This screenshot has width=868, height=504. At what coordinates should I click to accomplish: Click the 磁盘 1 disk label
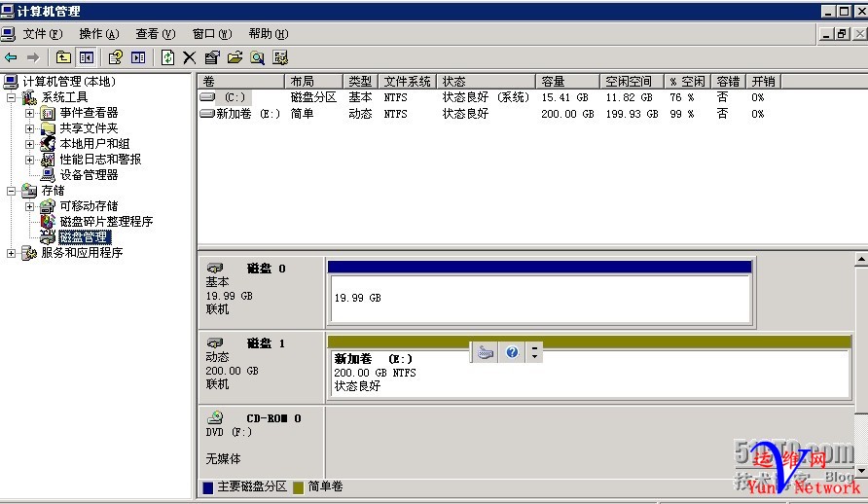pos(266,343)
